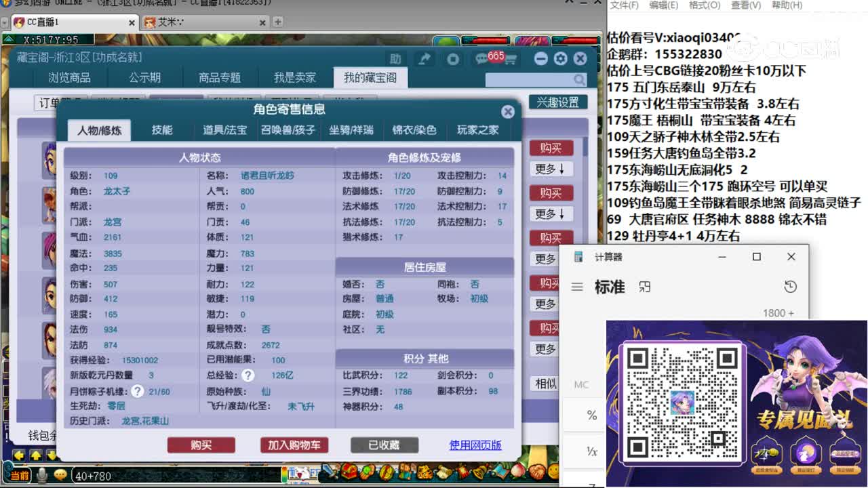Click the microphone icon in the chat bar

(x=41, y=475)
